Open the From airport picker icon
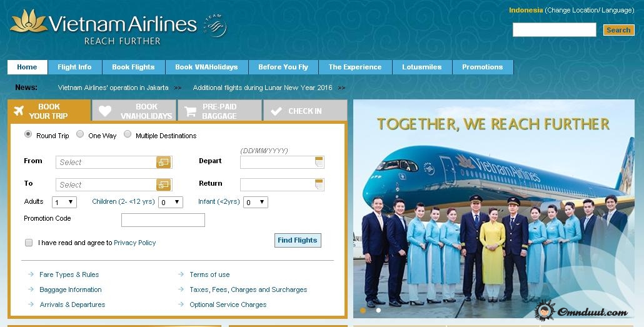The height and width of the screenshot is (327, 644). click(x=163, y=163)
